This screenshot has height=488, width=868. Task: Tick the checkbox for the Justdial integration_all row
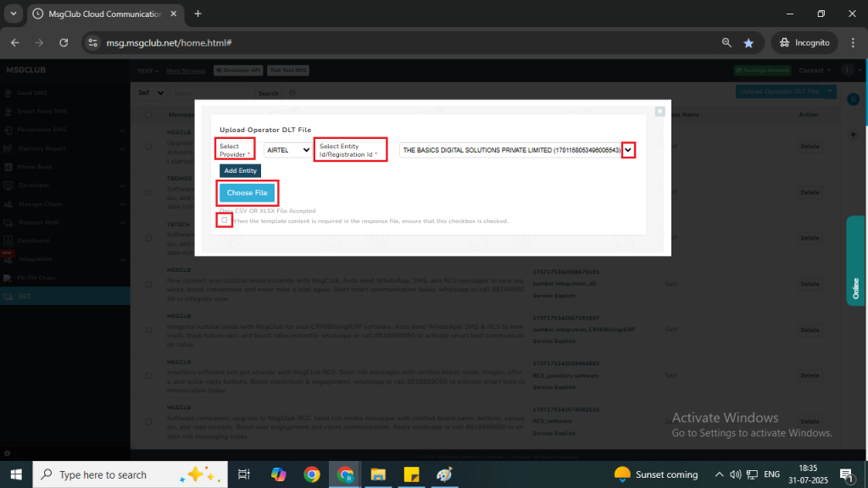(148, 285)
